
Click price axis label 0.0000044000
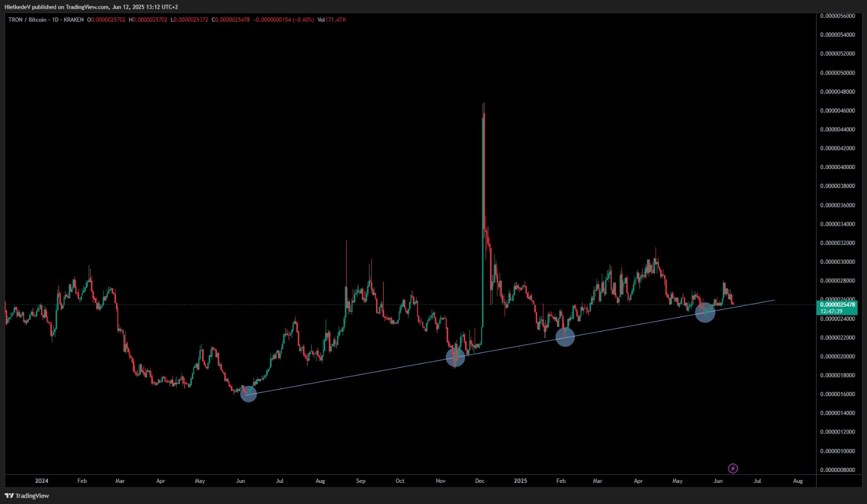(x=837, y=130)
